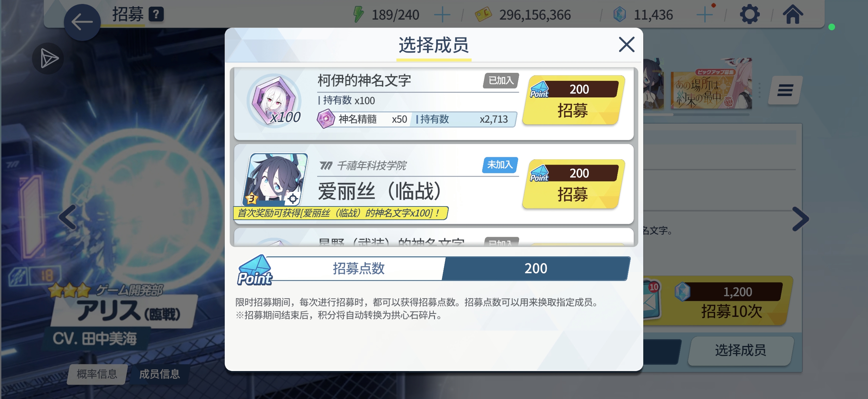This screenshot has height=399, width=868.
Task: Go back with the arrow button
Action: tap(82, 22)
